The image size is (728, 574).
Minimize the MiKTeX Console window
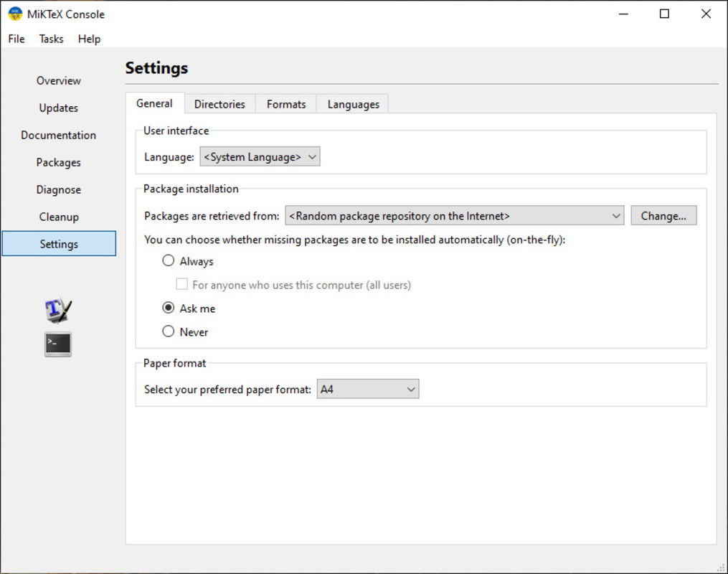623,14
